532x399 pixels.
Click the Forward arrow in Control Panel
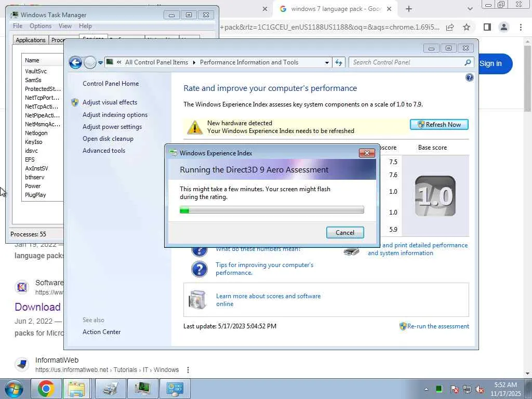90,62
